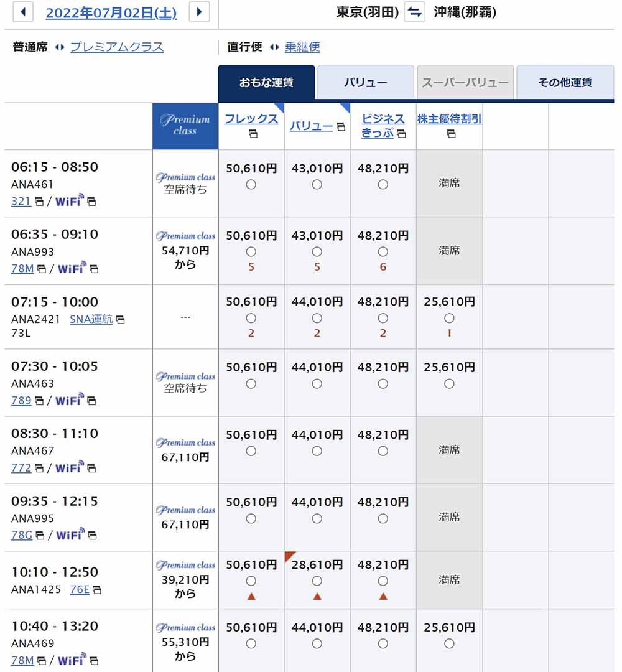Open popup icon beside 78G aircraft link
The image size is (622, 672).
click(40, 536)
